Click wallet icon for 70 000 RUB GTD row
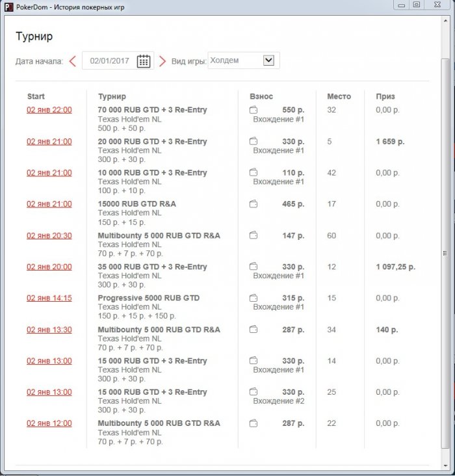Image resolution: width=455 pixels, height=476 pixels. 253,110
